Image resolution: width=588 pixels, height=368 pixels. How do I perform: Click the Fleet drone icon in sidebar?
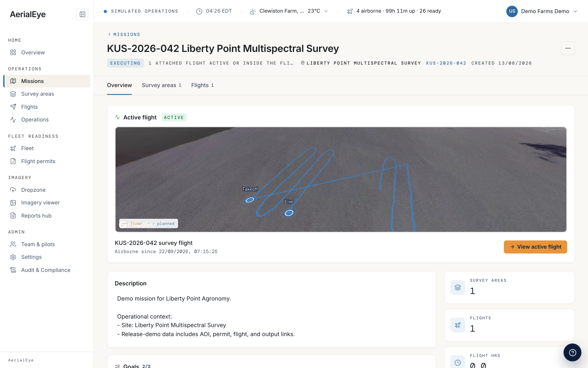point(13,148)
